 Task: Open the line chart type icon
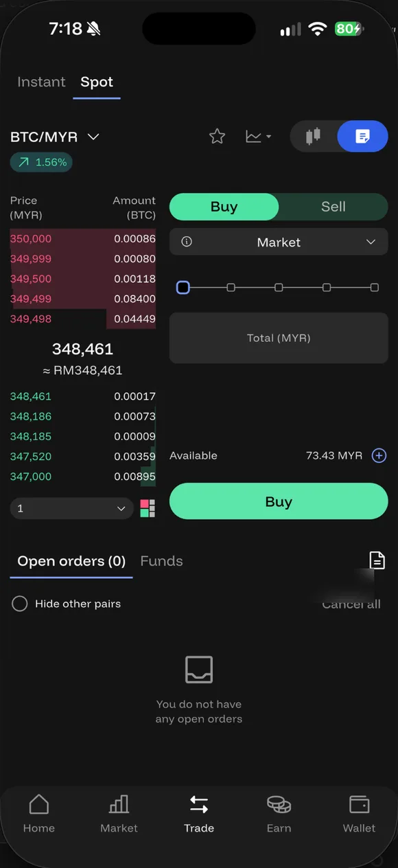click(258, 137)
